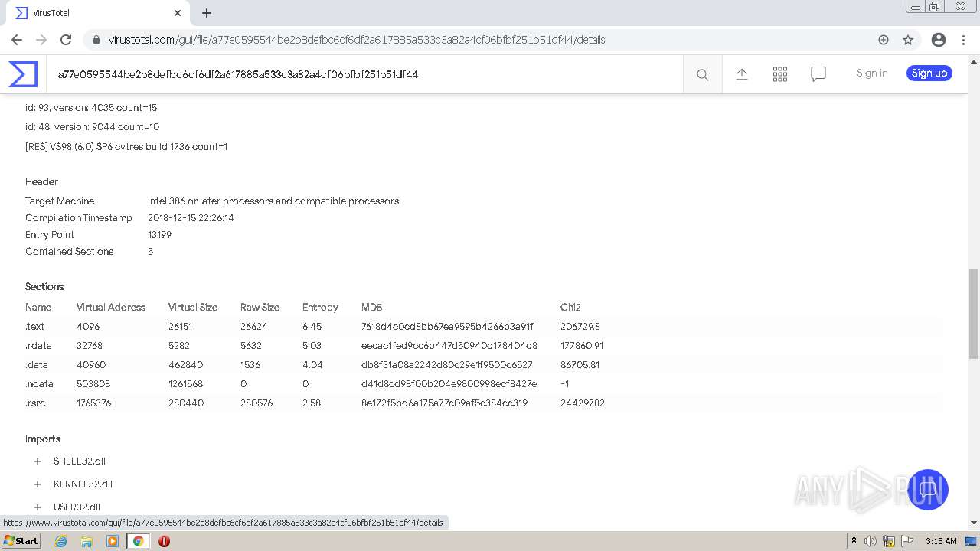This screenshot has width=980, height=551.
Task: Click the Sections heading
Action: (x=44, y=287)
